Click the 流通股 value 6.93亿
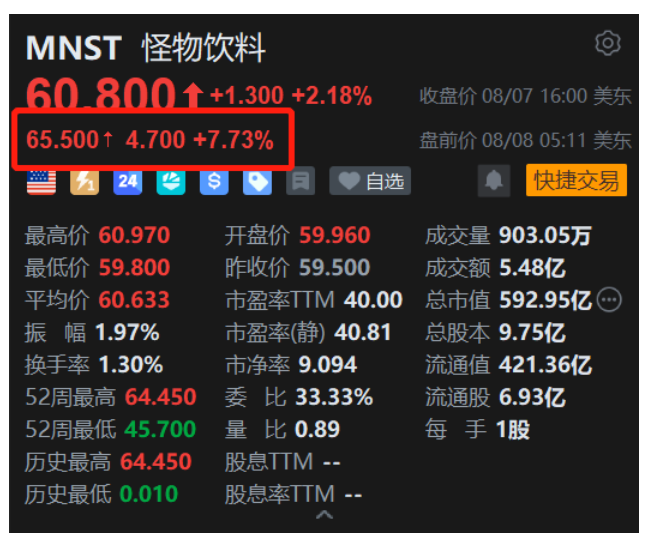Viewport: 647px width, 548px height. coord(532,397)
